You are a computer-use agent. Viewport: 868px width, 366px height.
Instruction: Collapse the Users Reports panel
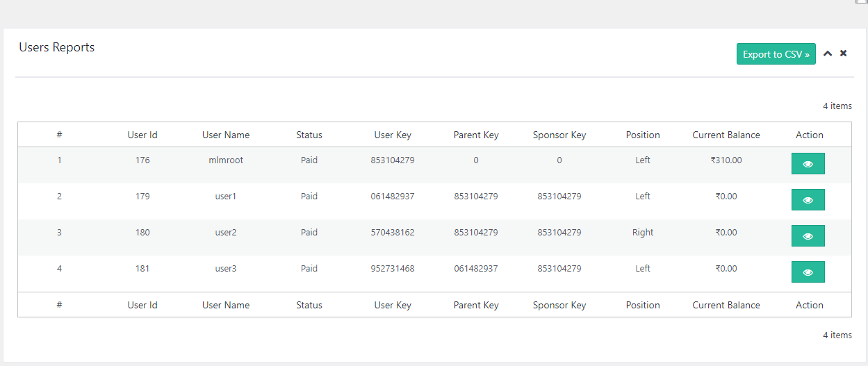click(x=828, y=53)
